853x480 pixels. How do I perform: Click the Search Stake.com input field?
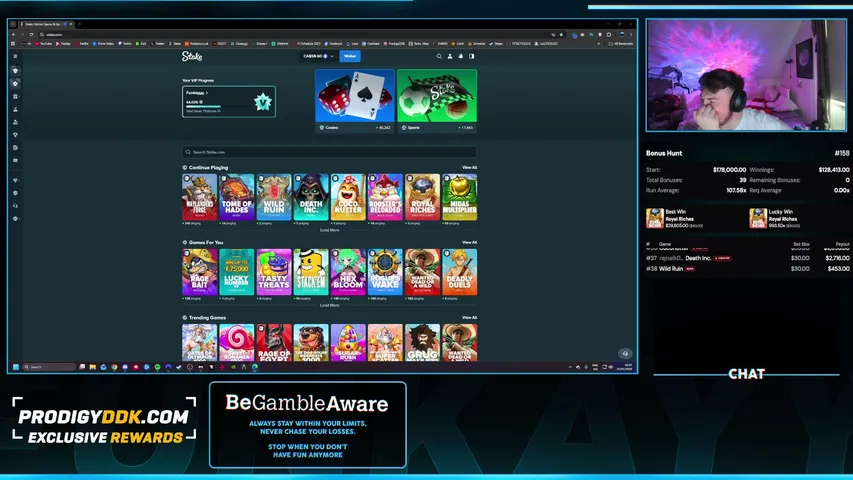[x=330, y=152]
